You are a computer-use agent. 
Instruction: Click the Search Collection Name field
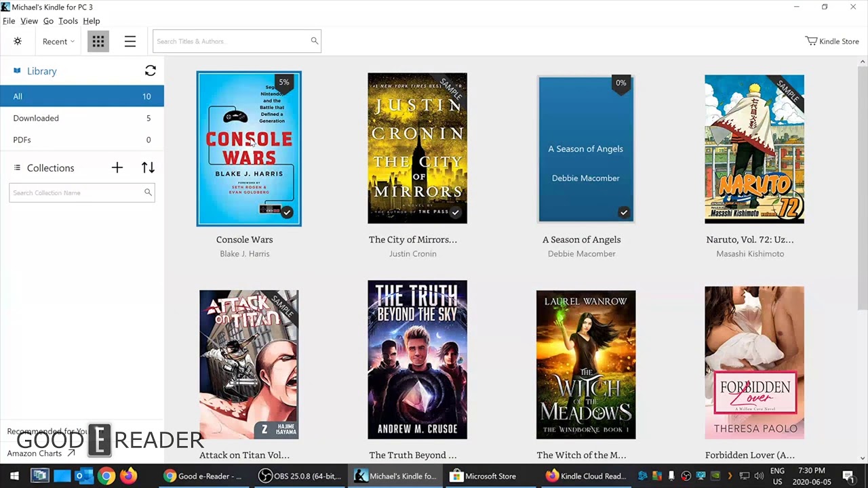click(x=81, y=192)
